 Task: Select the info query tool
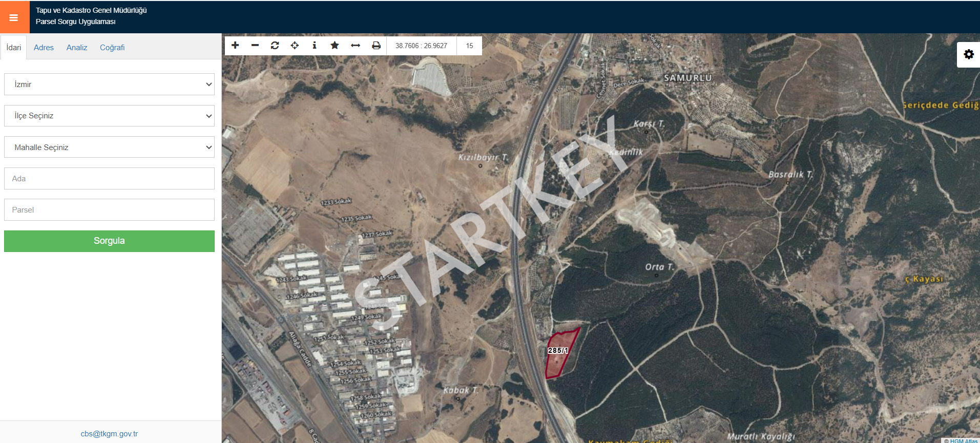pos(315,46)
